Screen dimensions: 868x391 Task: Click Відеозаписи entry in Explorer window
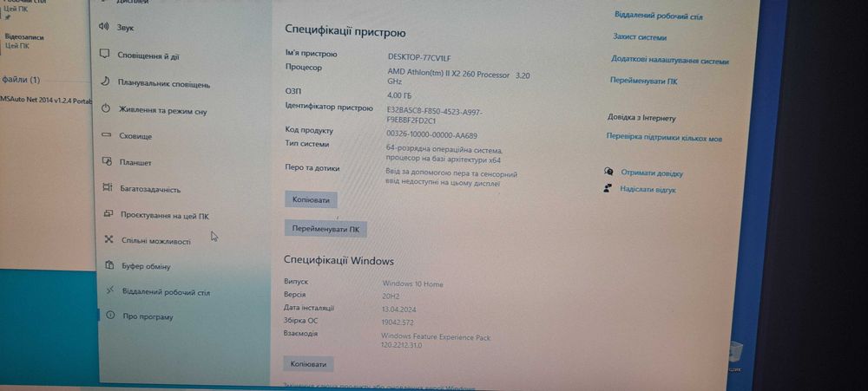point(23,41)
